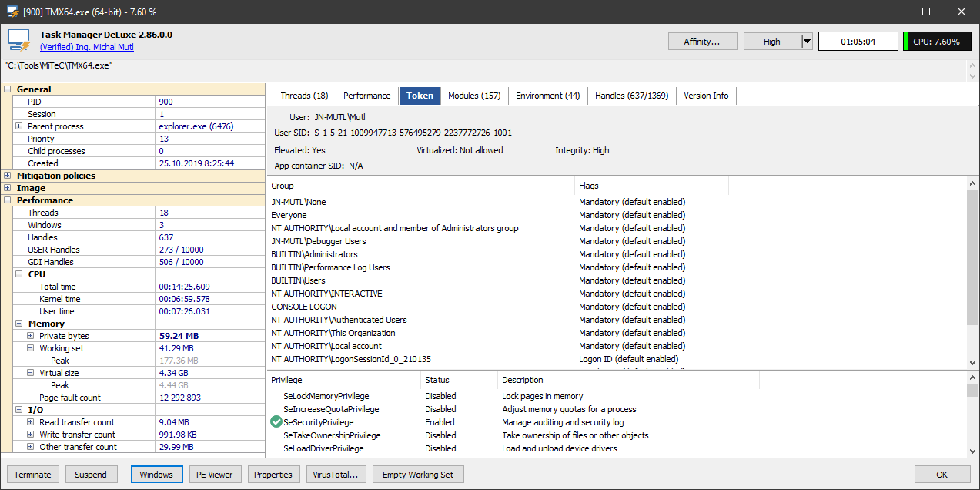Select the SeLockMemoryPrivilege row
Screen dimensions: 980x490
(x=617, y=396)
